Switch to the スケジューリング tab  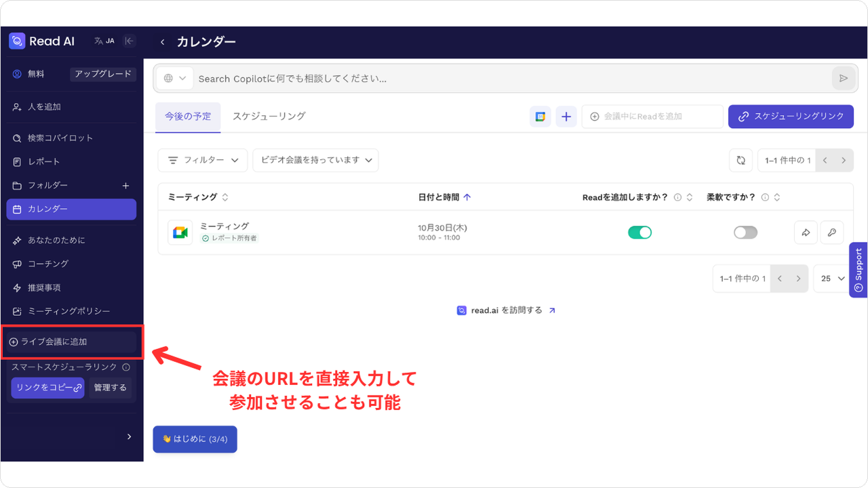click(269, 117)
